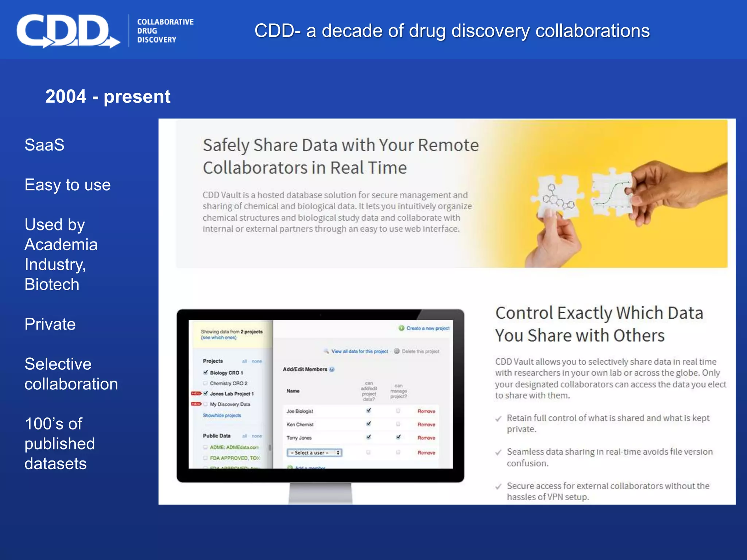Click the red NEW badge beside Jones Lab Project 1
Image resolution: width=747 pixels, height=560 pixels.
click(x=196, y=394)
